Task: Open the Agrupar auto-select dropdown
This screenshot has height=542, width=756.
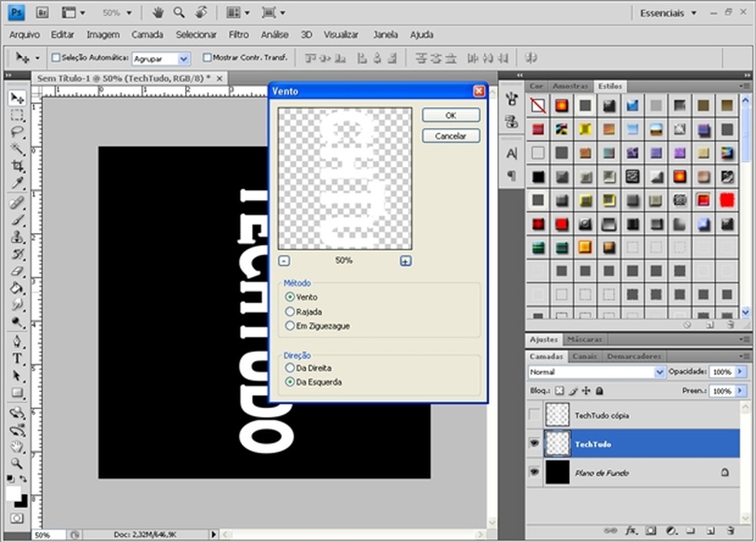Action: [183, 58]
